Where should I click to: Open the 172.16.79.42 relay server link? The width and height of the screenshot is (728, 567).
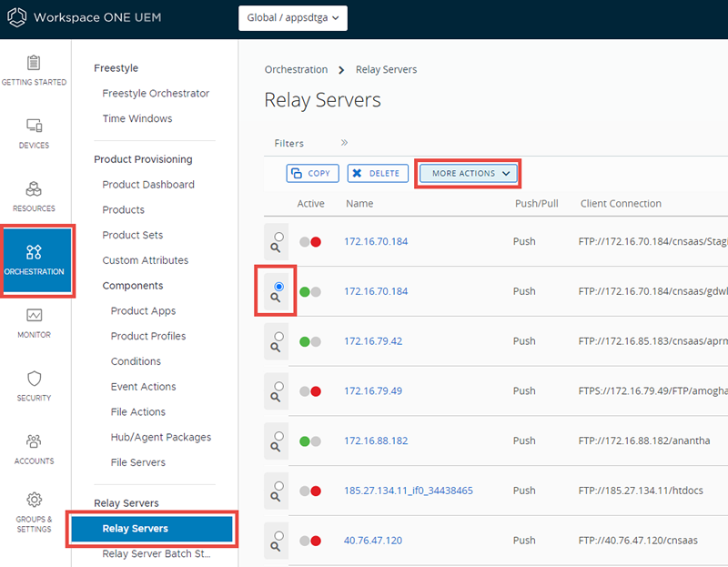(x=373, y=341)
